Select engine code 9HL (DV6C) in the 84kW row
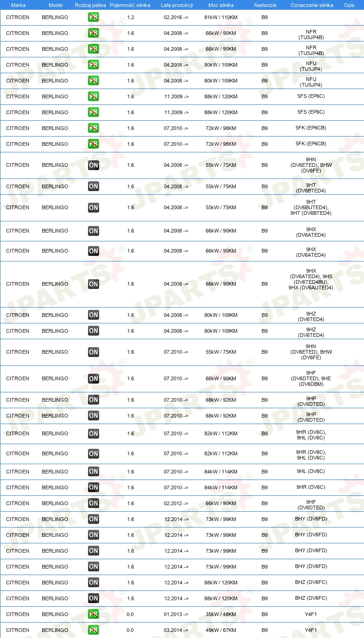364x638 pixels. pyautogui.click(x=311, y=471)
